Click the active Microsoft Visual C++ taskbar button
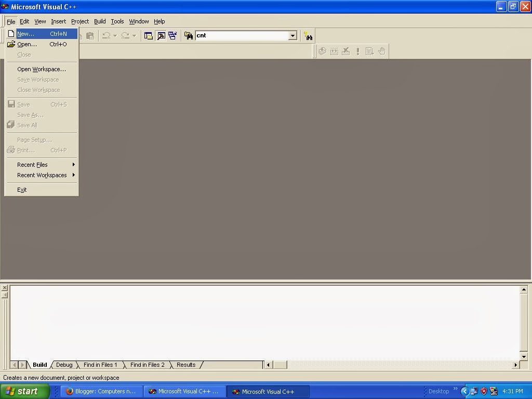The width and height of the screenshot is (532, 399). coord(268,392)
